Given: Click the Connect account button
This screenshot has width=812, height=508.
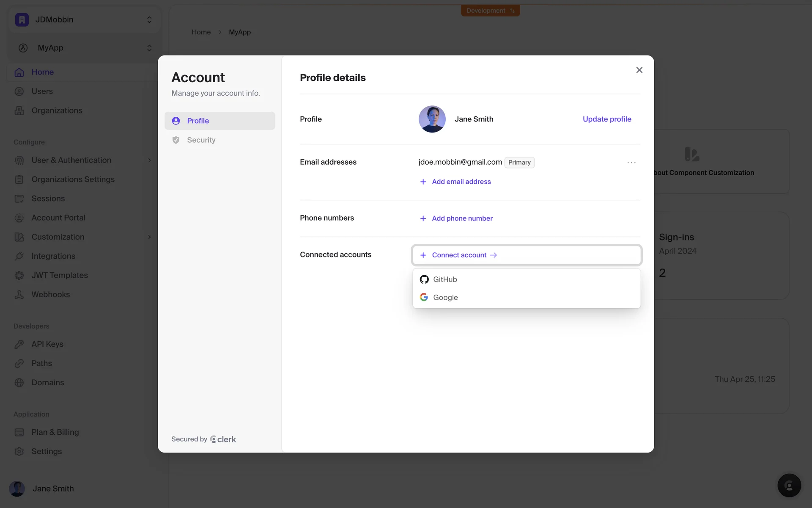Looking at the screenshot, I should pos(459,255).
